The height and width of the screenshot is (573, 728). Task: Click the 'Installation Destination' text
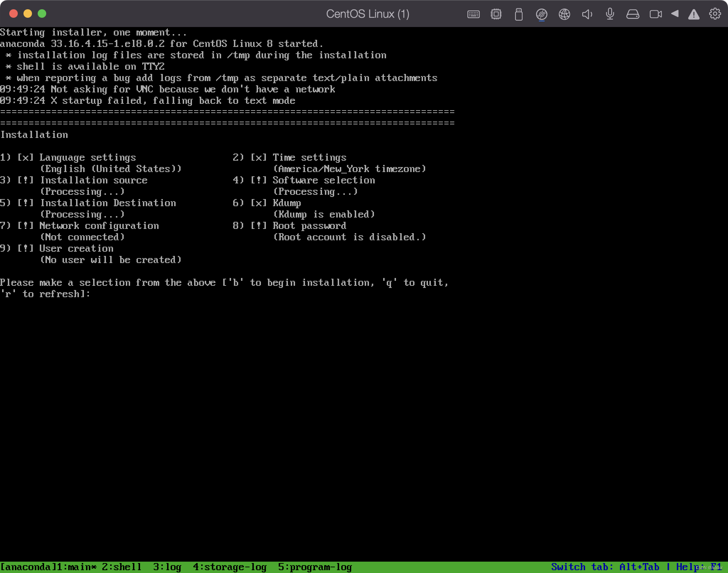108,203
